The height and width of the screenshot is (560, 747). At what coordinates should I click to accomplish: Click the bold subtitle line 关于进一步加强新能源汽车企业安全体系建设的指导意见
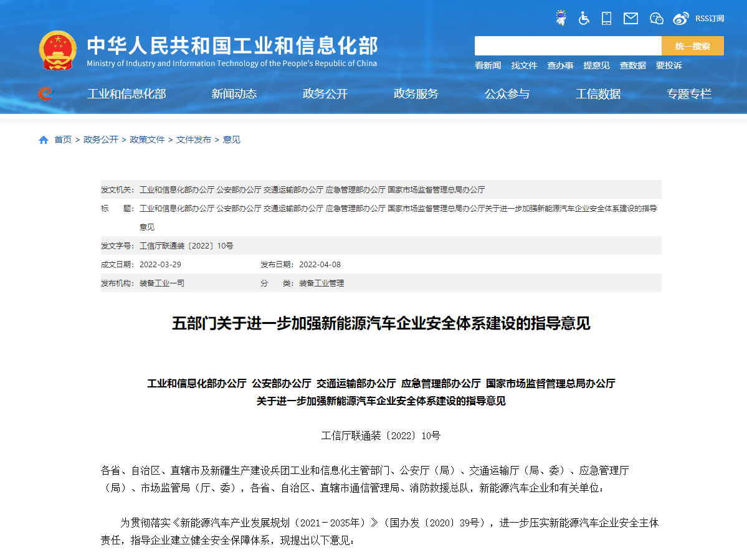click(381, 401)
